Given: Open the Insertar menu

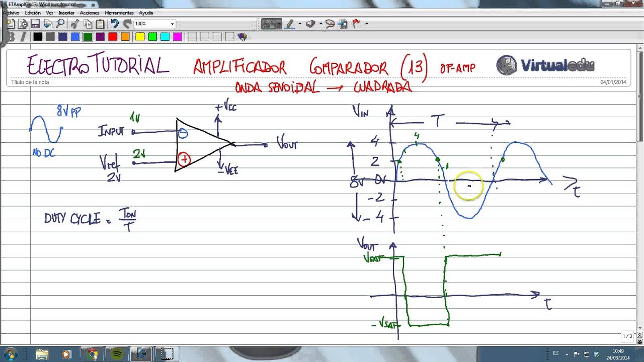Looking at the screenshot, I should tap(66, 13).
